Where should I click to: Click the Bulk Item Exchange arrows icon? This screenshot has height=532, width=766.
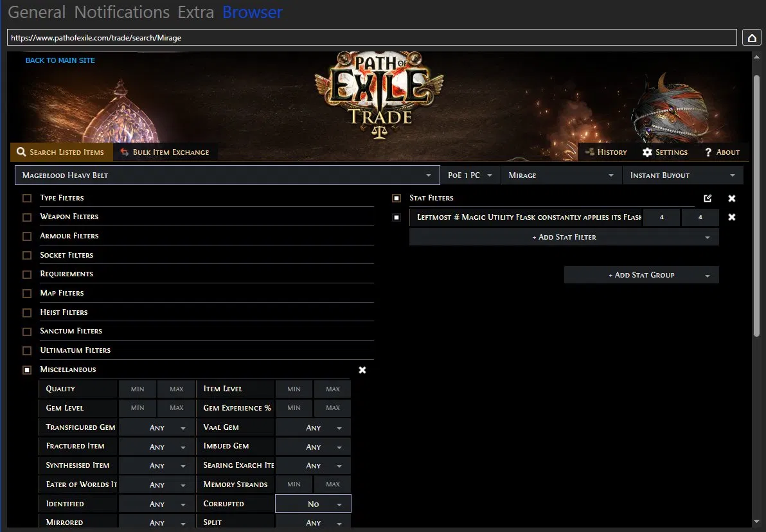[x=124, y=152]
